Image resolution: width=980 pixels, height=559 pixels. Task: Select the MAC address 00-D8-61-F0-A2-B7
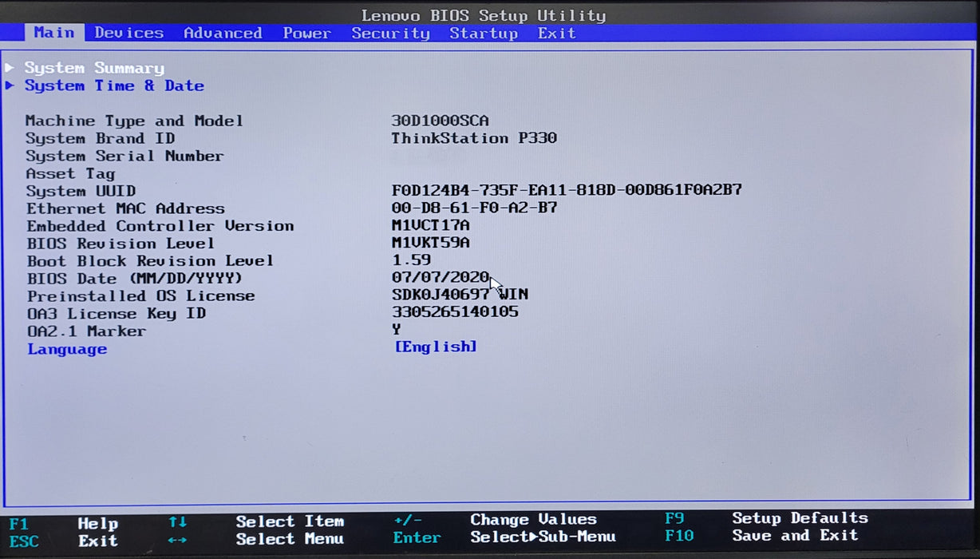click(474, 208)
